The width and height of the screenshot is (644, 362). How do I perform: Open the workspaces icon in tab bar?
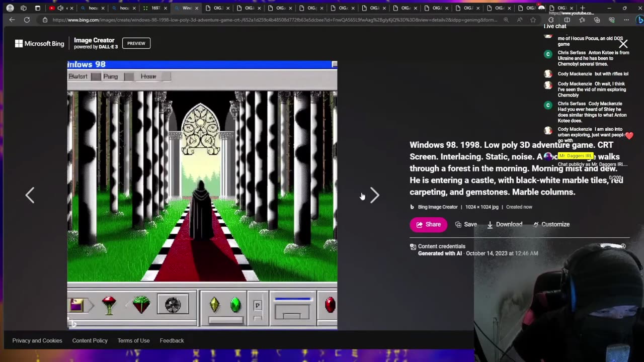(x=24, y=8)
